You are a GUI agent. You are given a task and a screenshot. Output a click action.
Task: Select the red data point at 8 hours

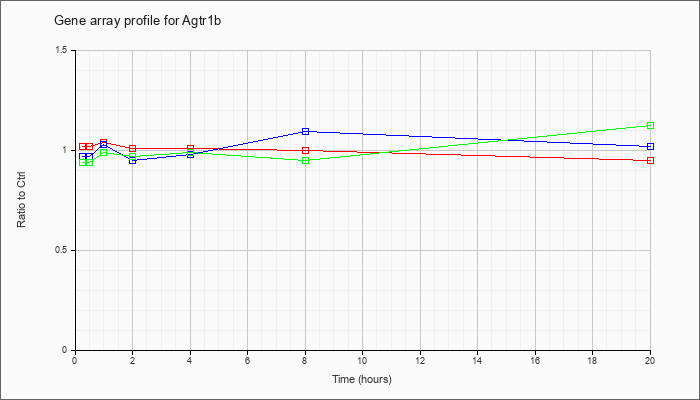[305, 150]
